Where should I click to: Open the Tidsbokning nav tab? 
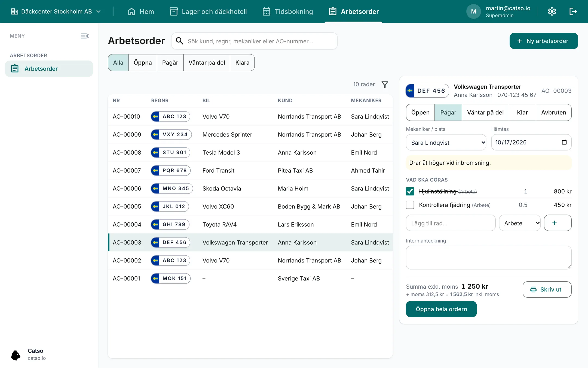click(x=288, y=11)
